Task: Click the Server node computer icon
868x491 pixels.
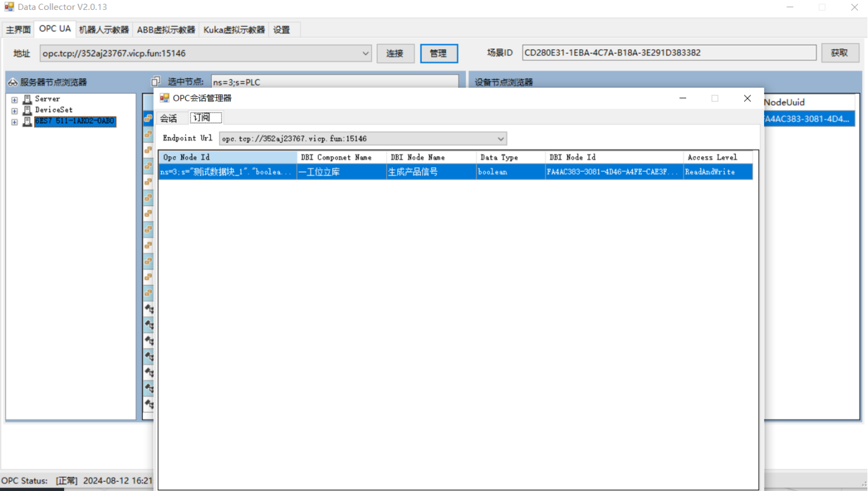Action: 27,100
